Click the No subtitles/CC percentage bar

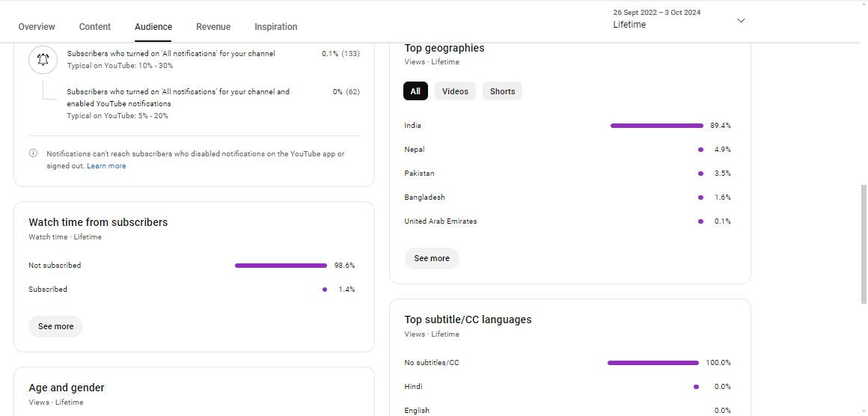(x=652, y=363)
